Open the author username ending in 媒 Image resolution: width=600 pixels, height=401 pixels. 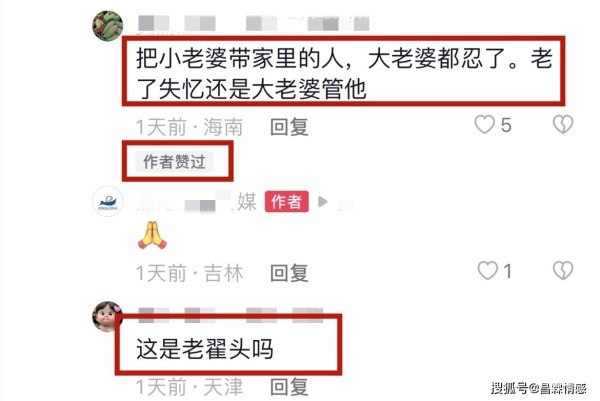[196, 201]
